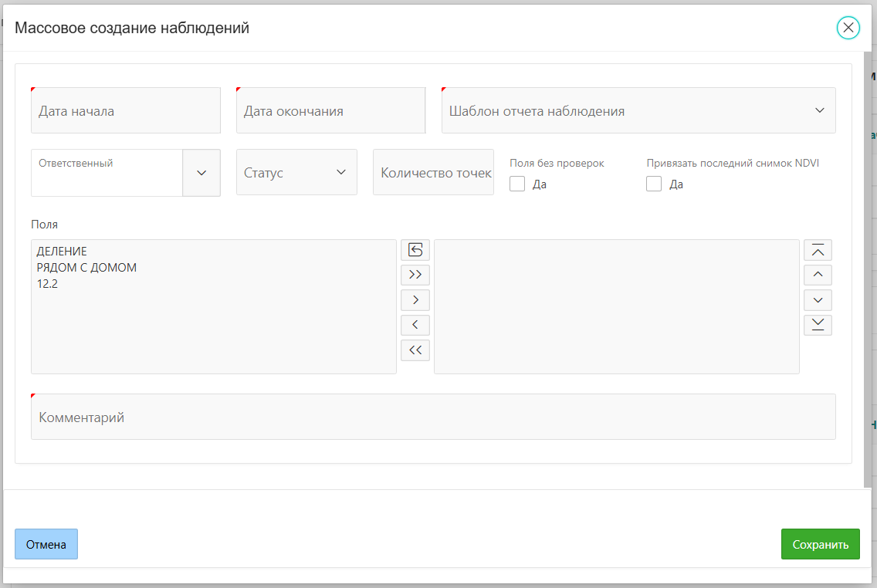Toggle Привязать последний снимок NDVI checkbox
This screenshot has height=588, width=877.
coord(654,184)
